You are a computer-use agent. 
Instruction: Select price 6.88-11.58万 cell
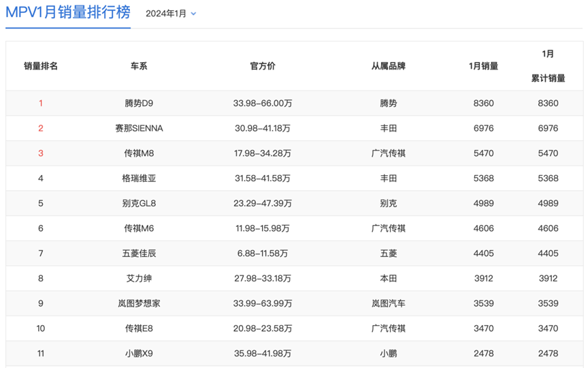[263, 254]
